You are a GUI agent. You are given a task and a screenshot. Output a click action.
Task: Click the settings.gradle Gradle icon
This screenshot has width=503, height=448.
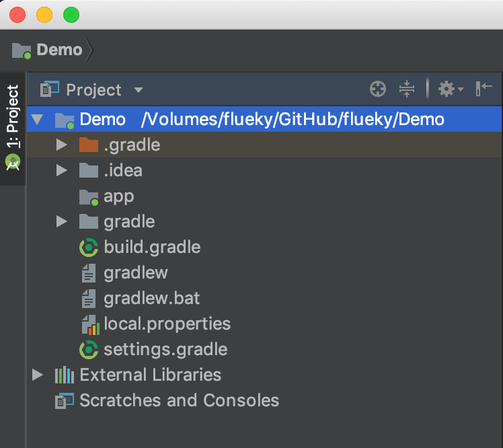pos(89,350)
